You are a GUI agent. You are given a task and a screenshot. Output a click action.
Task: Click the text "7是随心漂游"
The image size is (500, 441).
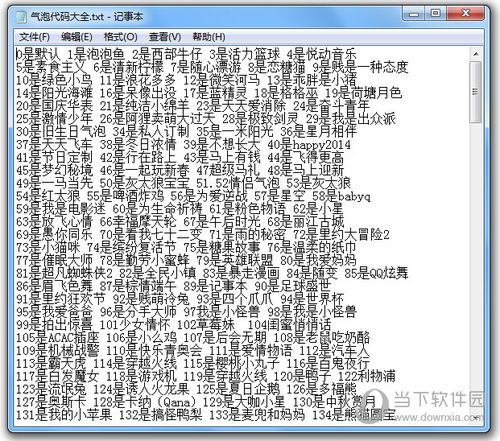(206, 67)
